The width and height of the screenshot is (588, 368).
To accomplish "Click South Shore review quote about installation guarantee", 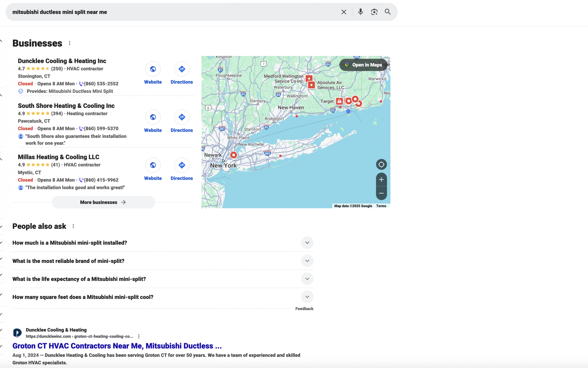I will pos(76,140).
